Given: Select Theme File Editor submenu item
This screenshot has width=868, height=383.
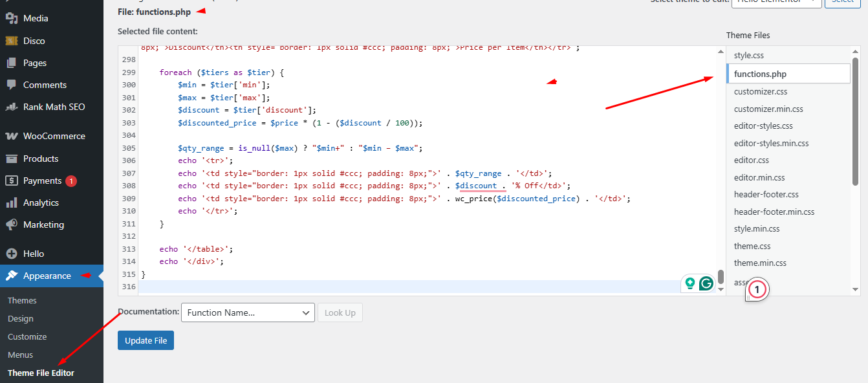Looking at the screenshot, I should click(41, 373).
